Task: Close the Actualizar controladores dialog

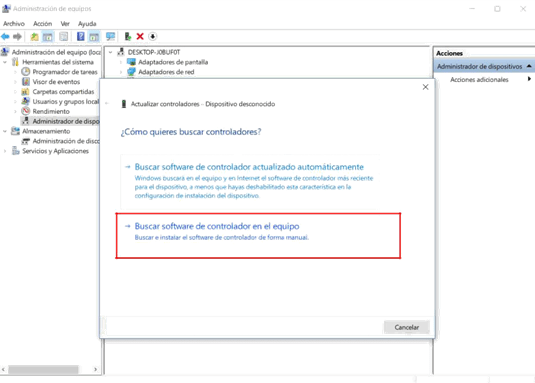Action: [425, 87]
